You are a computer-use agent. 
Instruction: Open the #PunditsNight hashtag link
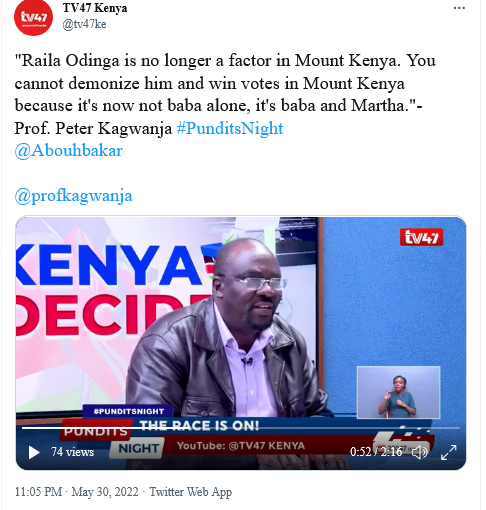230,128
